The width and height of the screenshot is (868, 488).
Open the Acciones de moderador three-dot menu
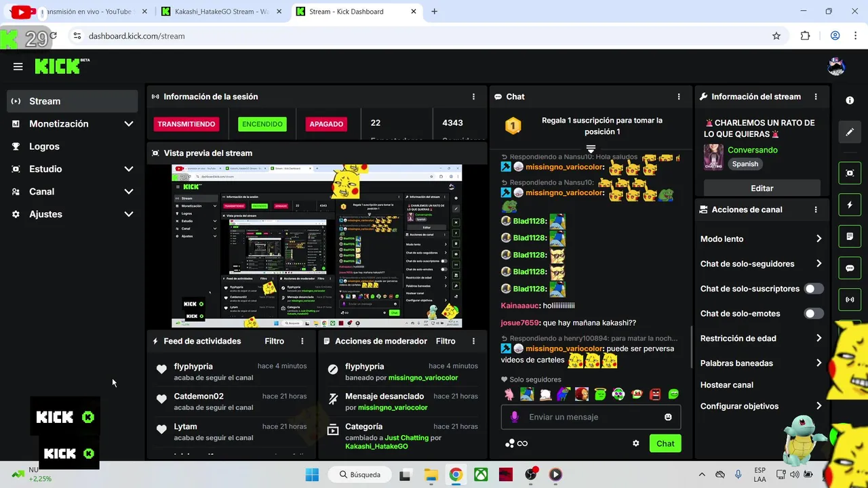point(473,342)
